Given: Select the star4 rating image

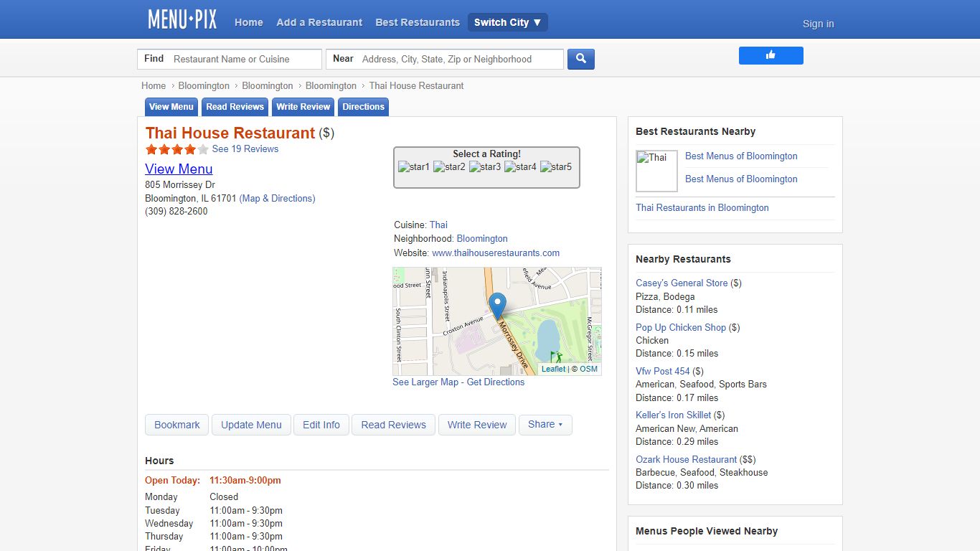Looking at the screenshot, I should point(521,167).
